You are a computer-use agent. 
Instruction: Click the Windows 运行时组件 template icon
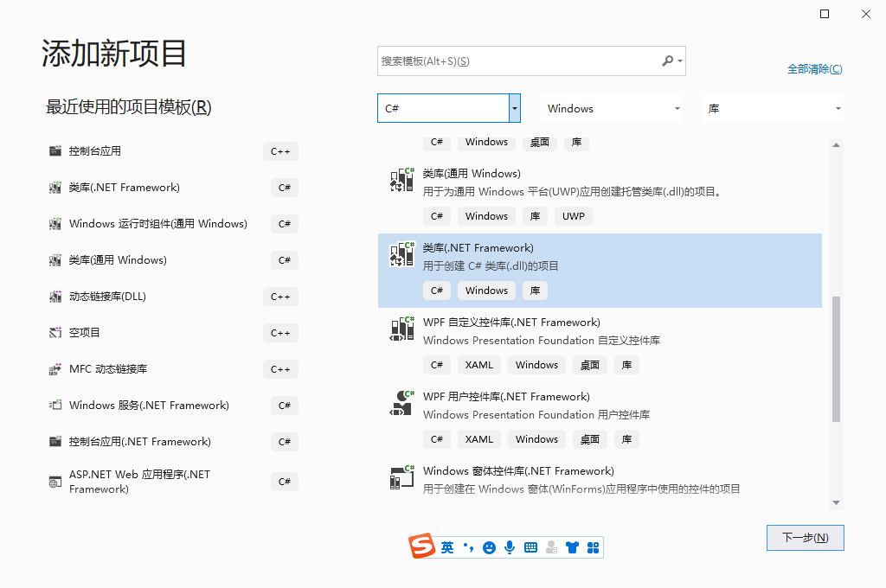click(55, 224)
